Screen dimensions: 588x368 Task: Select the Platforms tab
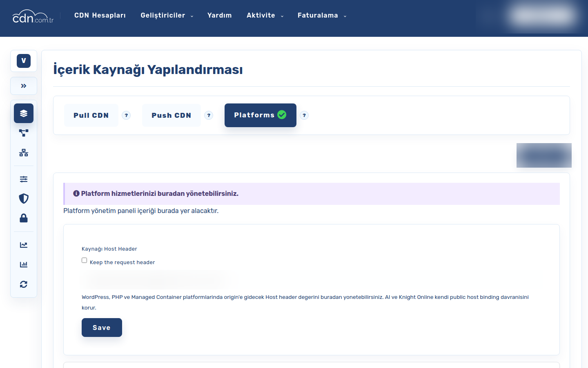point(261,115)
